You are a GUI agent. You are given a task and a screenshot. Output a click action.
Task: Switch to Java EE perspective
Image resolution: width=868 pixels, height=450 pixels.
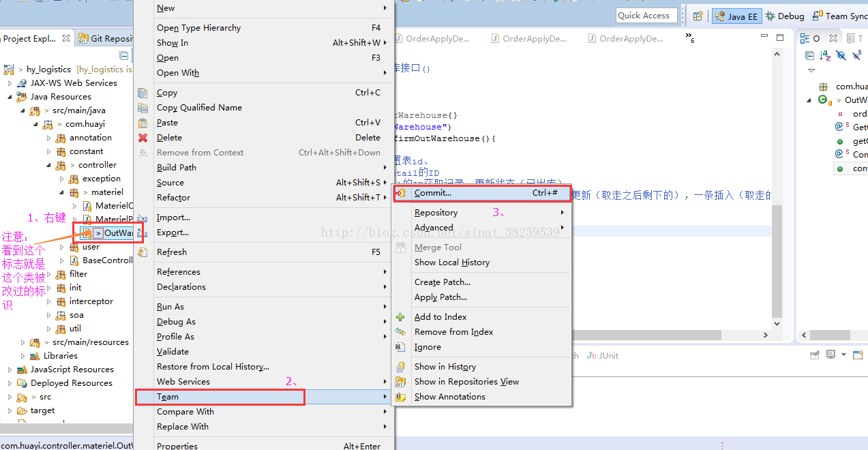point(737,16)
